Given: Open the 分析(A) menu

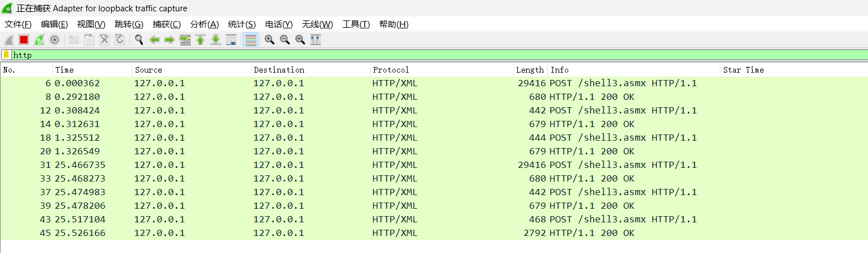Looking at the screenshot, I should (204, 24).
